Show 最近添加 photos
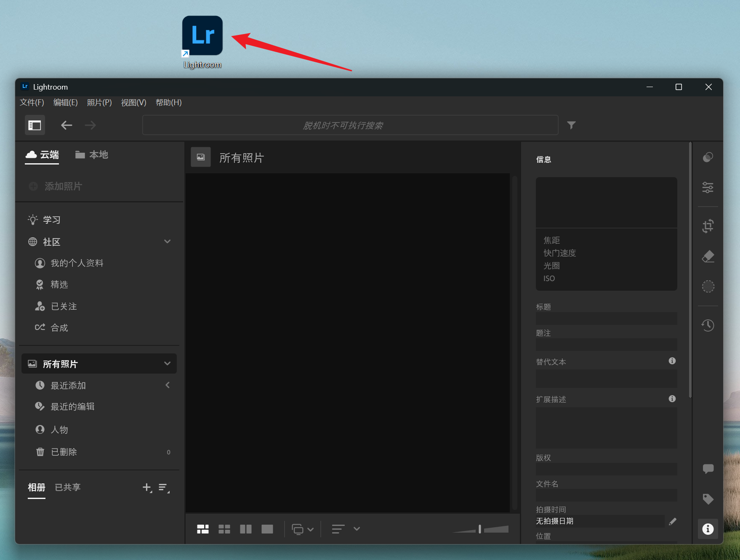The image size is (740, 560). coord(61,385)
